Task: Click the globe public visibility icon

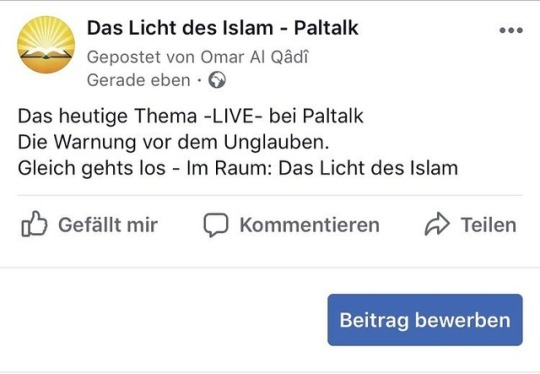Action: 217,80
